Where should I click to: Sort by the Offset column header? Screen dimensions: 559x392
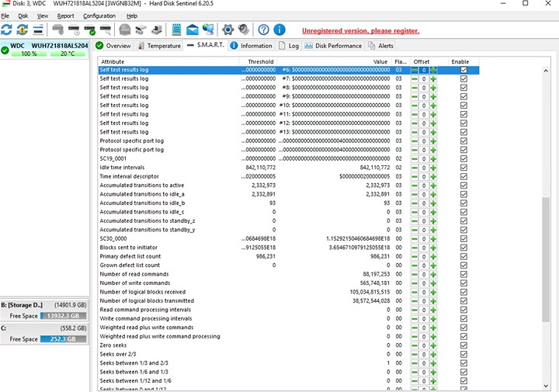pos(429,61)
